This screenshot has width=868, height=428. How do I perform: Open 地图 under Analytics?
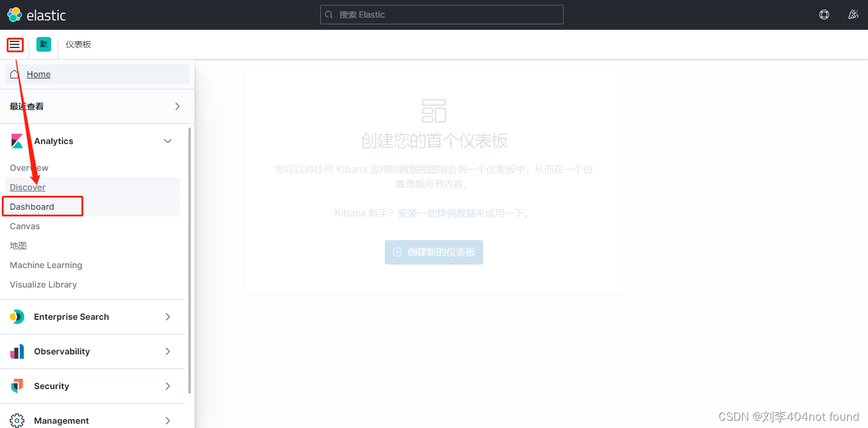[x=18, y=246]
